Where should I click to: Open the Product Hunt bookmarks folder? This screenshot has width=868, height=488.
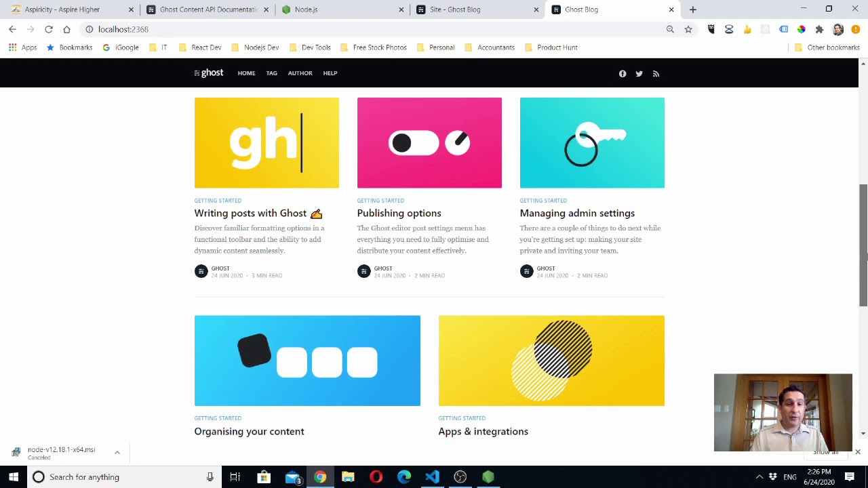pos(550,47)
